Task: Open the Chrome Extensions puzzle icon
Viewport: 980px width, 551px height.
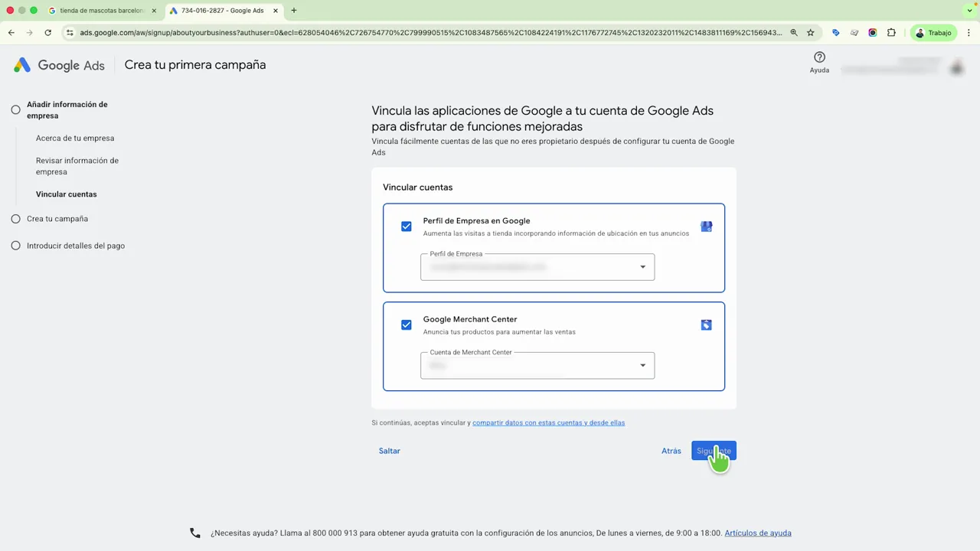Action: 891,33
